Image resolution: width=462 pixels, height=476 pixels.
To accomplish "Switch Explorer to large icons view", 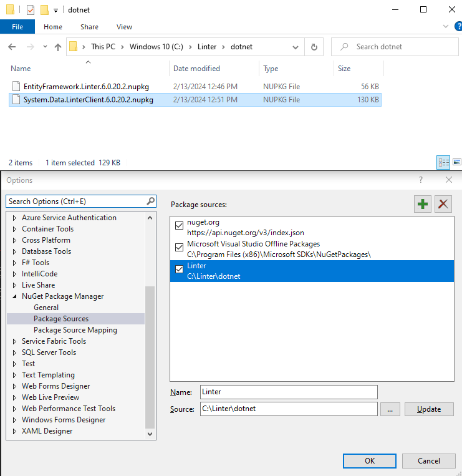I will click(456, 162).
